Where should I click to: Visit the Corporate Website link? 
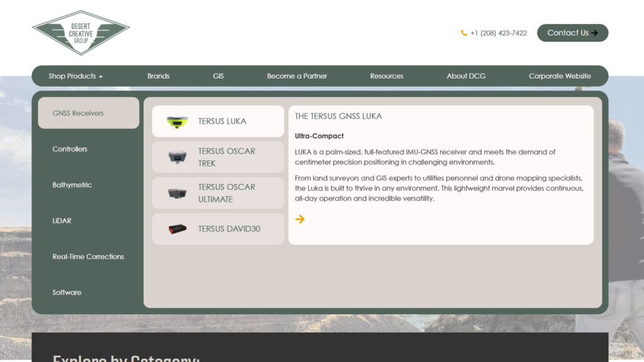tap(560, 76)
